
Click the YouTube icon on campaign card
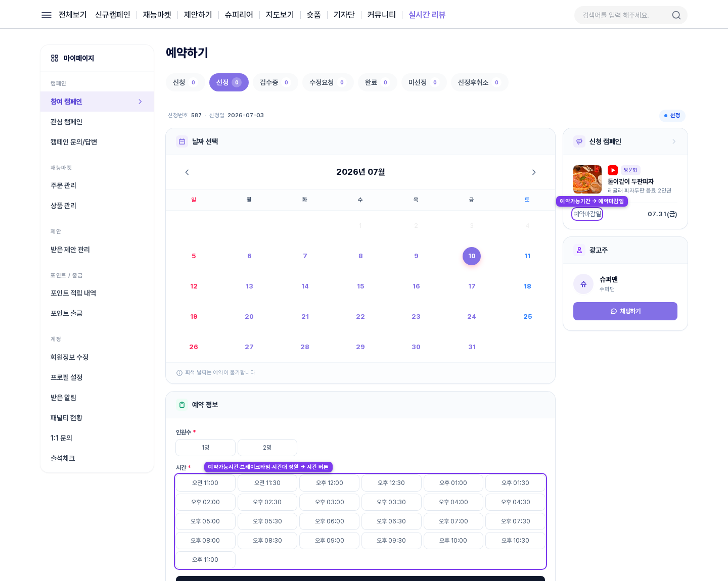coord(613,170)
